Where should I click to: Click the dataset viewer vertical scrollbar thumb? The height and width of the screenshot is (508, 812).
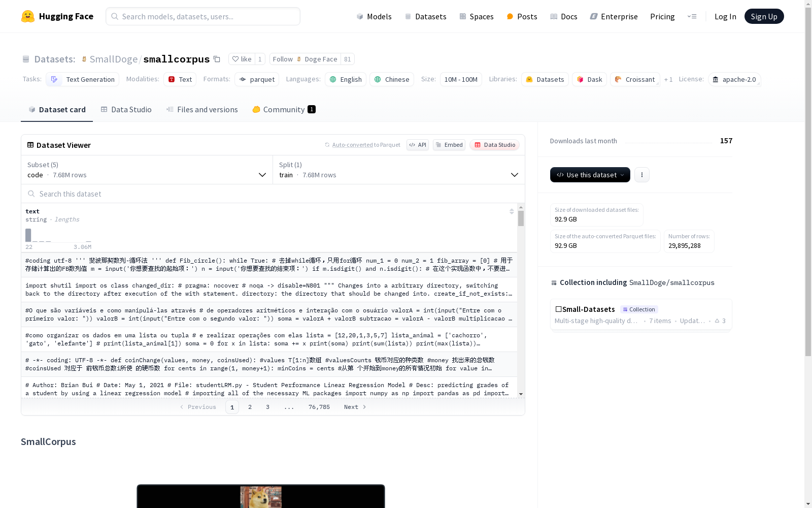click(521, 218)
